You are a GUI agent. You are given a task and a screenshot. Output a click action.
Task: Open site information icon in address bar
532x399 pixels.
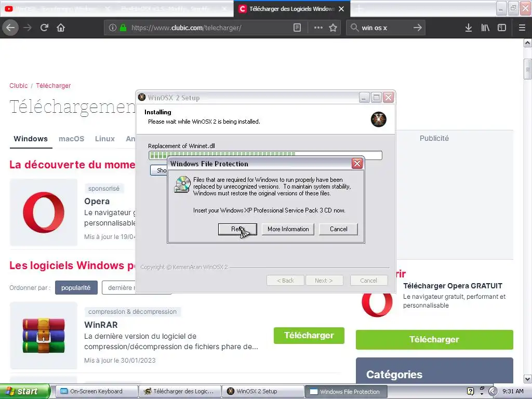coord(113,28)
